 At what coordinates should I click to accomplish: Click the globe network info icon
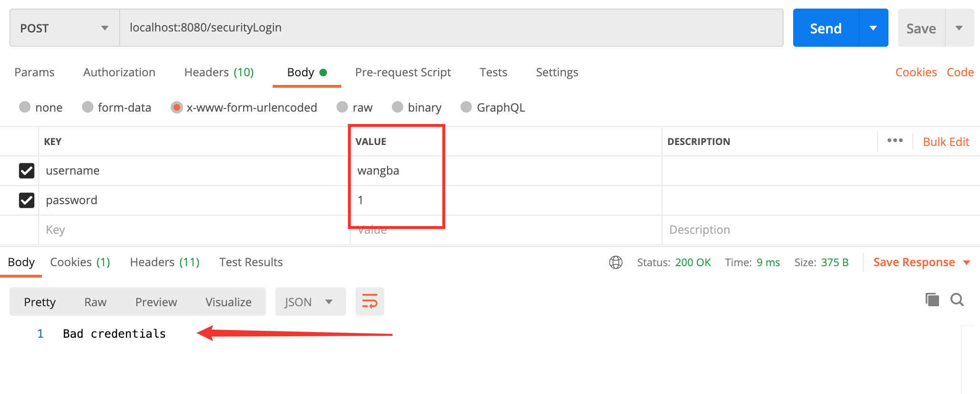pos(615,262)
